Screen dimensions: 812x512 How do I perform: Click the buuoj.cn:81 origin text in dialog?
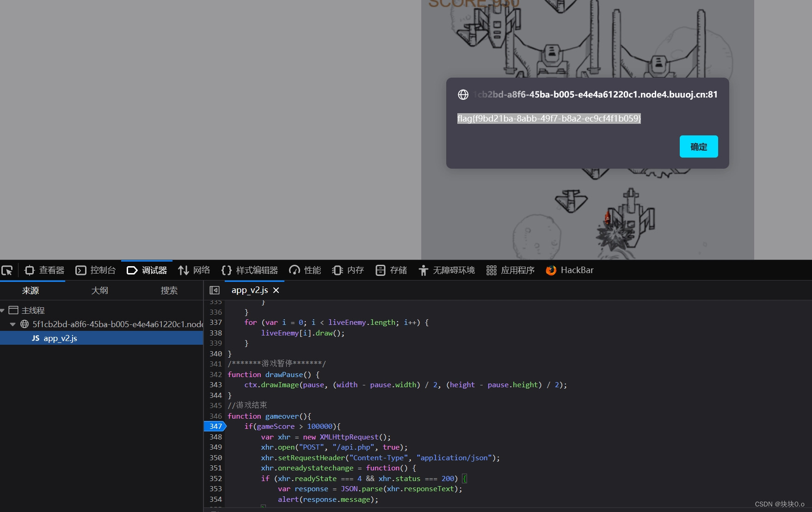click(595, 95)
